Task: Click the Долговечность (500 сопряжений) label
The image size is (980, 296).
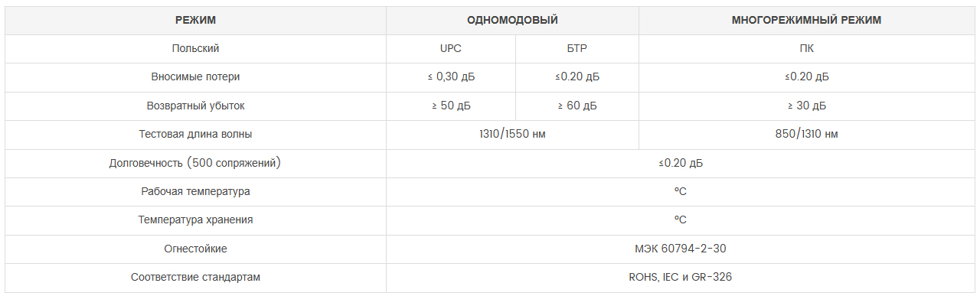Action: [x=195, y=163]
